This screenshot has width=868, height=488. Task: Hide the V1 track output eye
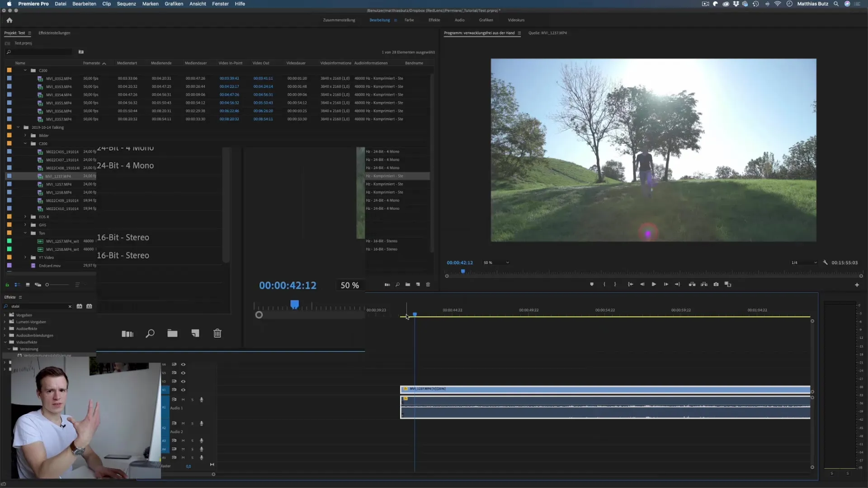183,390
